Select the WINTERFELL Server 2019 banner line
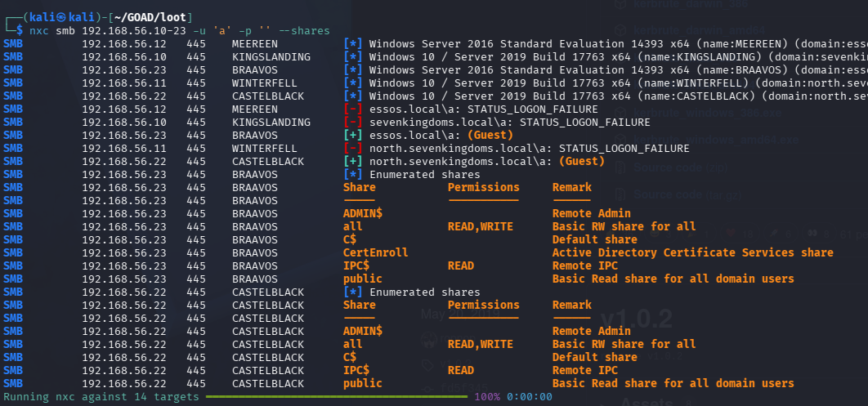 tap(435, 83)
